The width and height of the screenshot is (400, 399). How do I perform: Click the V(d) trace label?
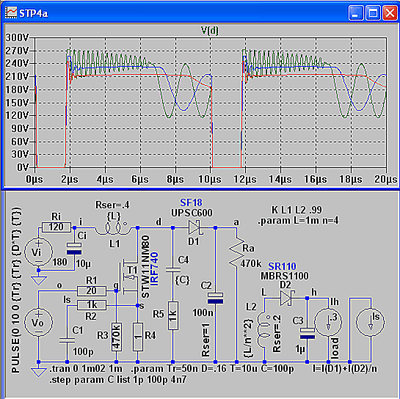coord(209,31)
